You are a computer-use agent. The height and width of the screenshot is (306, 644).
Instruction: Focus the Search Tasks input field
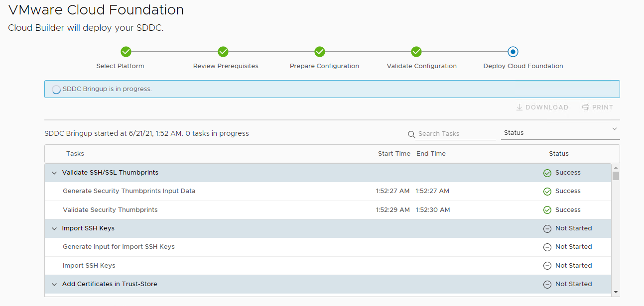[456, 134]
